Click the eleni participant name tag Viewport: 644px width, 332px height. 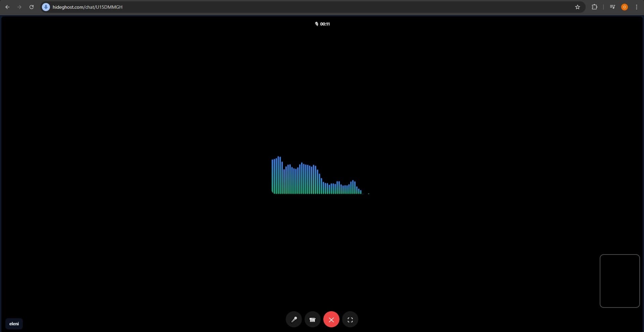pyautogui.click(x=14, y=323)
